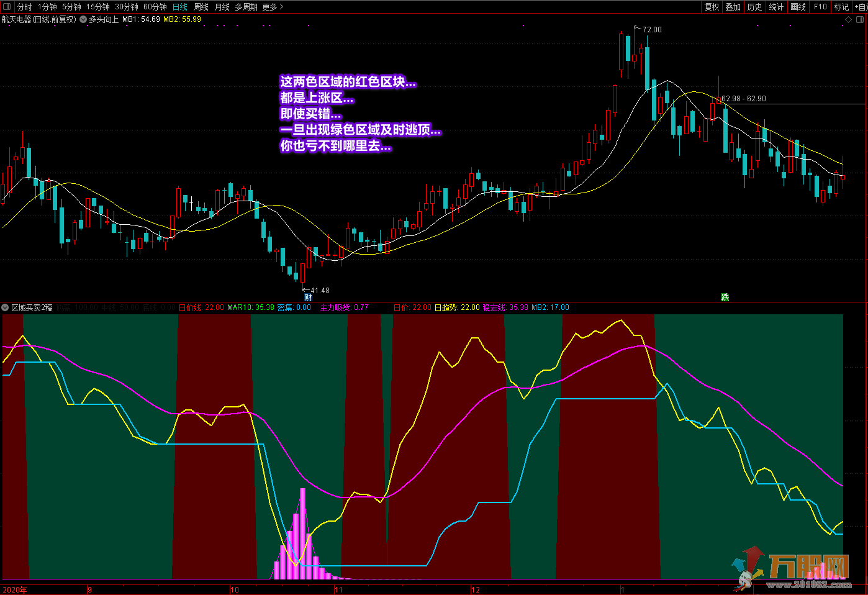
Task: Click the magenta 稳定线: 35.38 readout
Action: point(505,307)
